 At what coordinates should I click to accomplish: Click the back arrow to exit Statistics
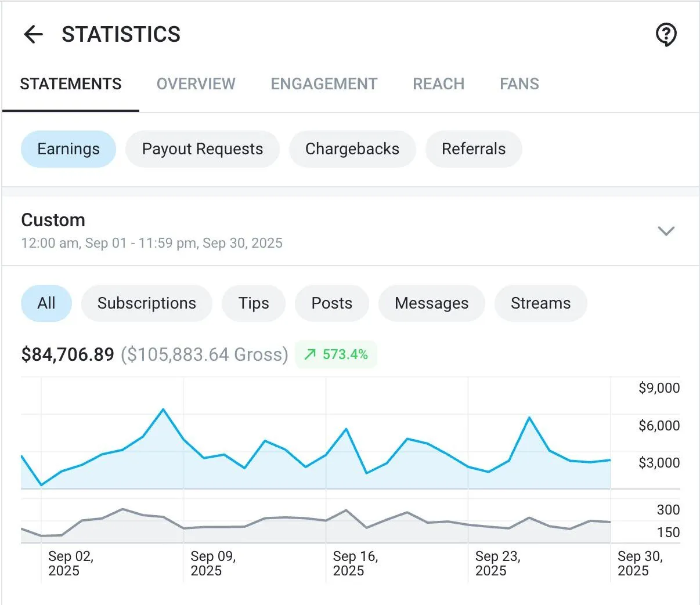pos(33,34)
